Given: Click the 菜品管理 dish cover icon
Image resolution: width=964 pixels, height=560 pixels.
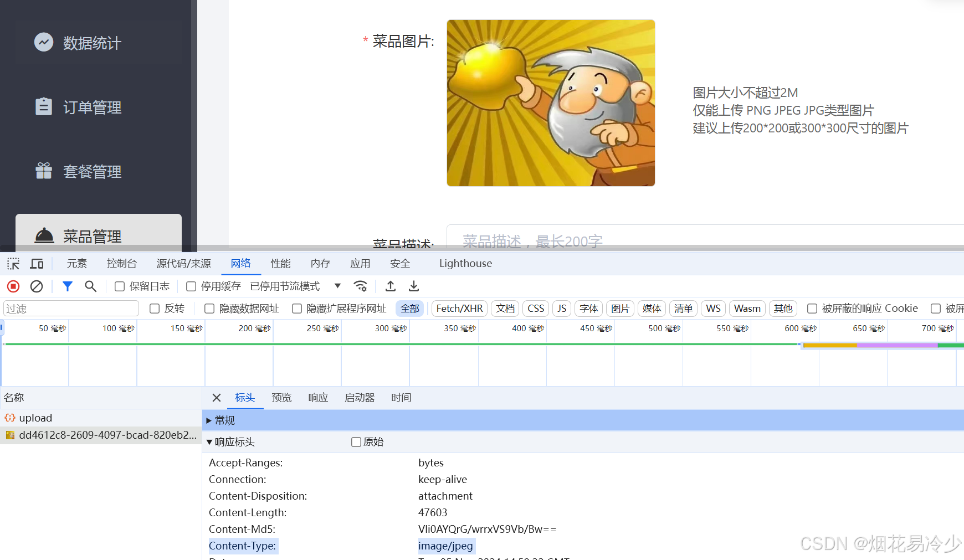Looking at the screenshot, I should [x=44, y=235].
